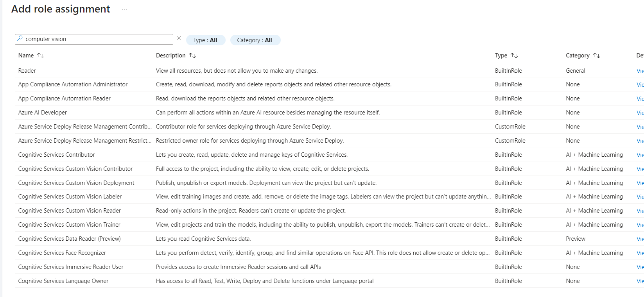Select Cognitive Services Custom Vision Deployment role
644x297 pixels.
(329, 183)
